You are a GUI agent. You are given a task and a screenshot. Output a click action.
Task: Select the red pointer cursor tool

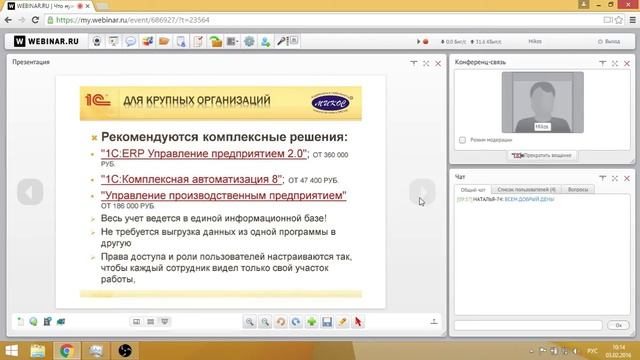[x=358, y=322]
